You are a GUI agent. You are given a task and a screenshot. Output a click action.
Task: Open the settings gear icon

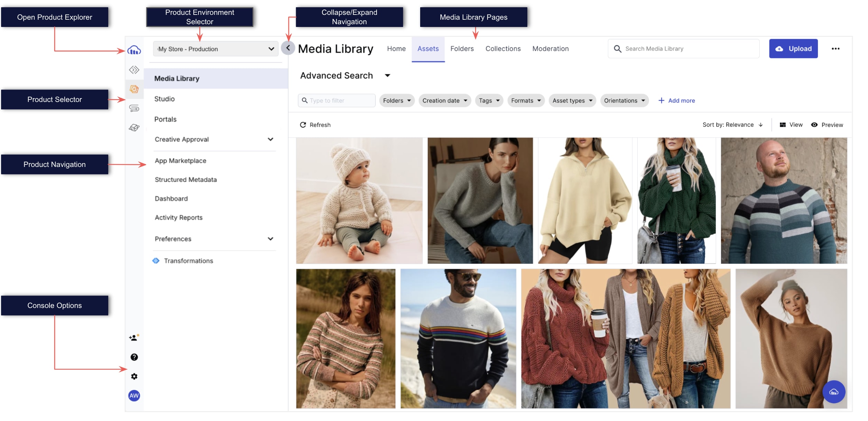tap(134, 376)
